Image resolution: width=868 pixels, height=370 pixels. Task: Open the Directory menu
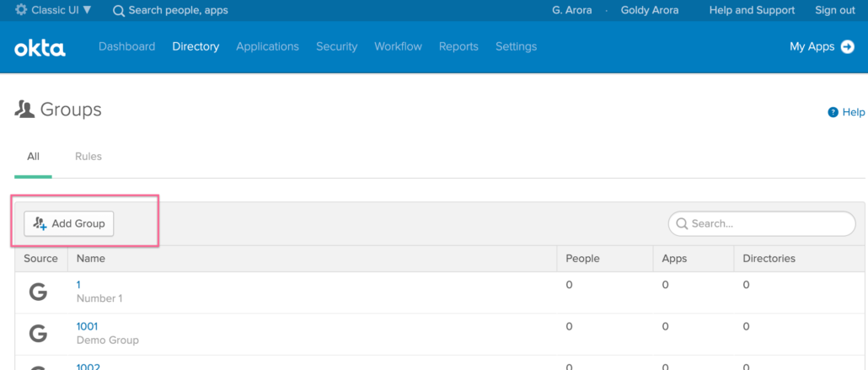pos(196,46)
